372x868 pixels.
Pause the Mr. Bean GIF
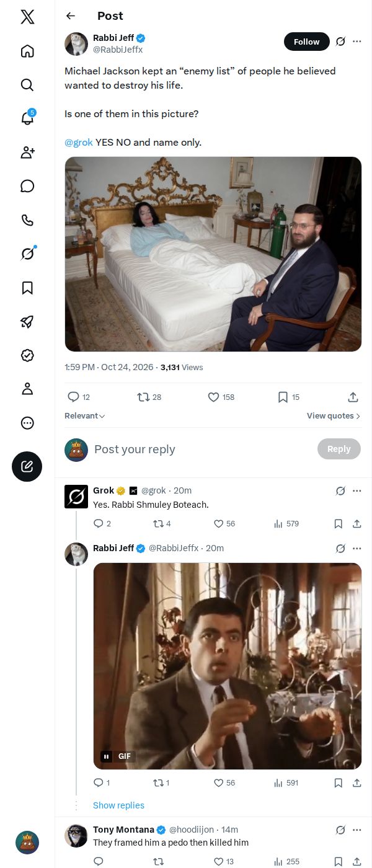tap(107, 756)
